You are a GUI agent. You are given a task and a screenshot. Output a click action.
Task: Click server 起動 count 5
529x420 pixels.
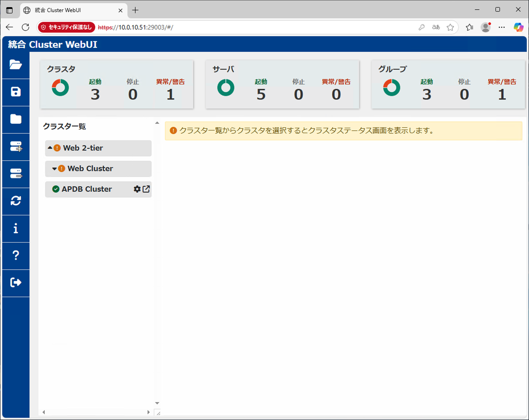(x=261, y=94)
